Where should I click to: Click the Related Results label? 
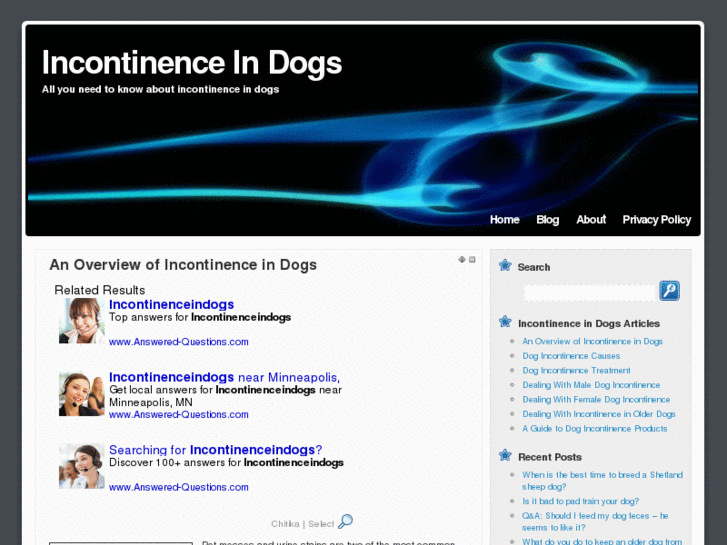click(x=100, y=290)
